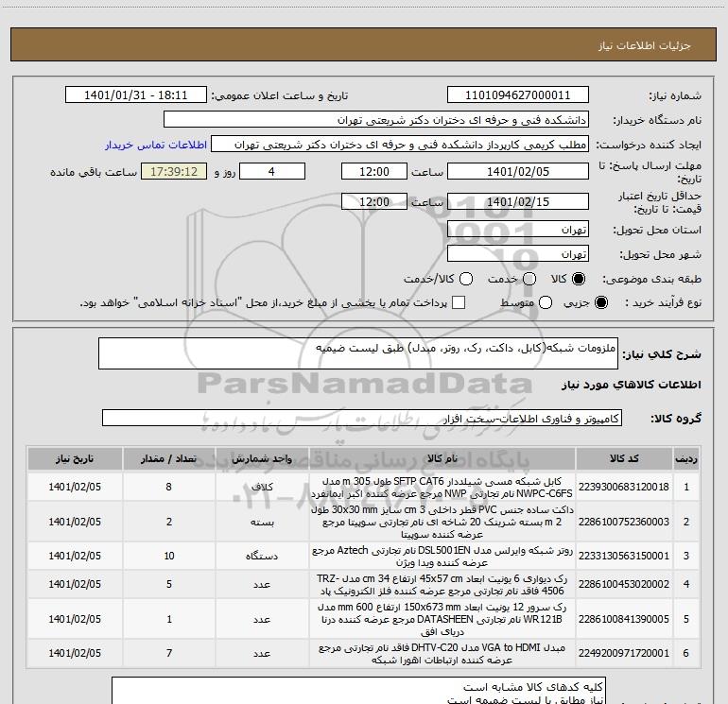
Task: Select the خدمت radio button
Action: tap(529, 279)
